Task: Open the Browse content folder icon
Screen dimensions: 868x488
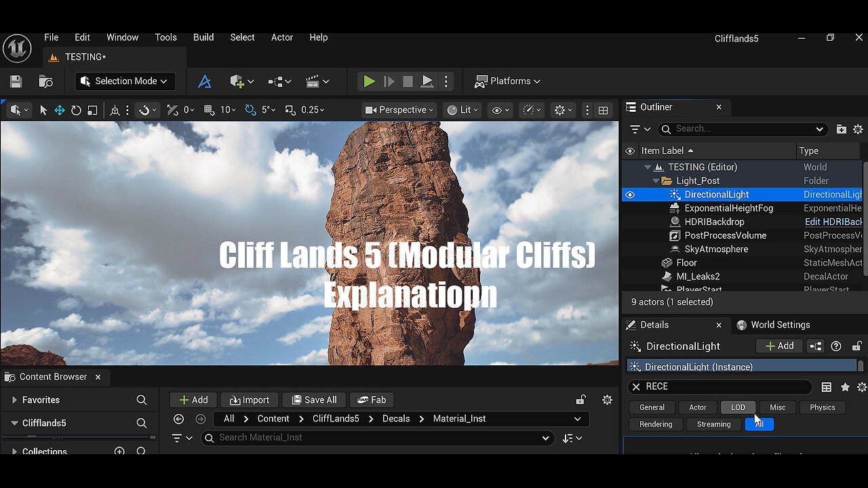Action: tap(45, 81)
